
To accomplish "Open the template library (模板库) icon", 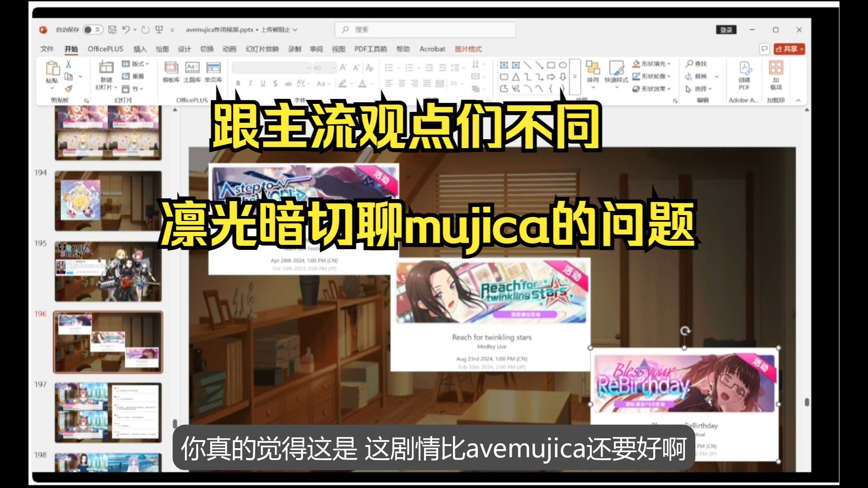I will click(171, 68).
